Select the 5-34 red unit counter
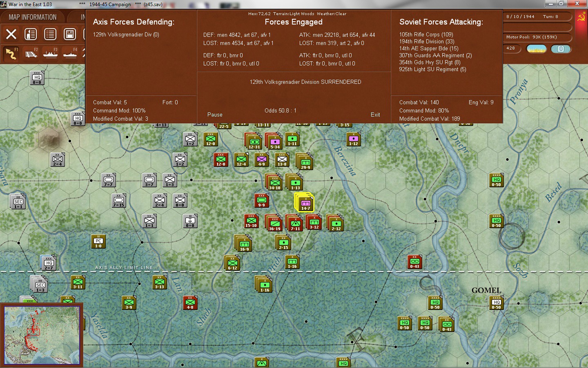 coord(274,141)
